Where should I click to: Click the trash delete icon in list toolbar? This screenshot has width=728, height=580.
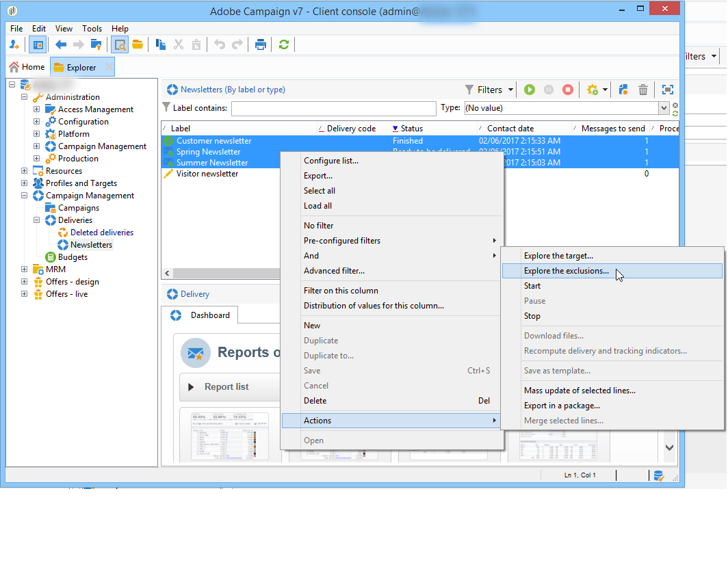point(643,90)
